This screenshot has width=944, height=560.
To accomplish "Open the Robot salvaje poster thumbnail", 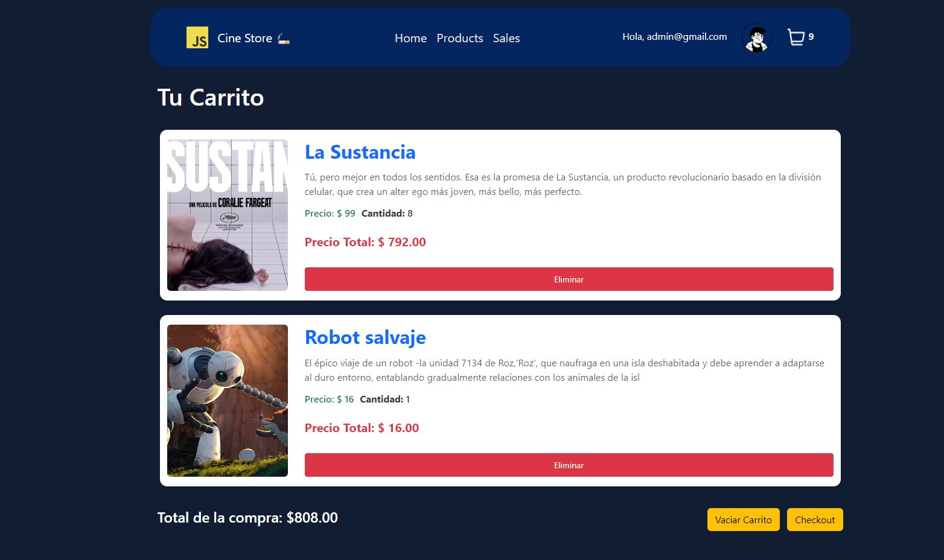I will pos(228,401).
